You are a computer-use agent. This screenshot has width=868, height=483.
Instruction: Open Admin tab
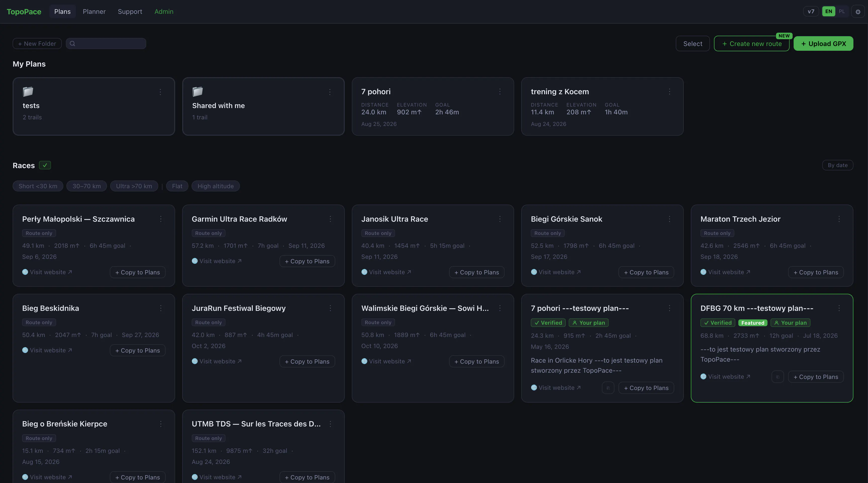[x=164, y=12]
